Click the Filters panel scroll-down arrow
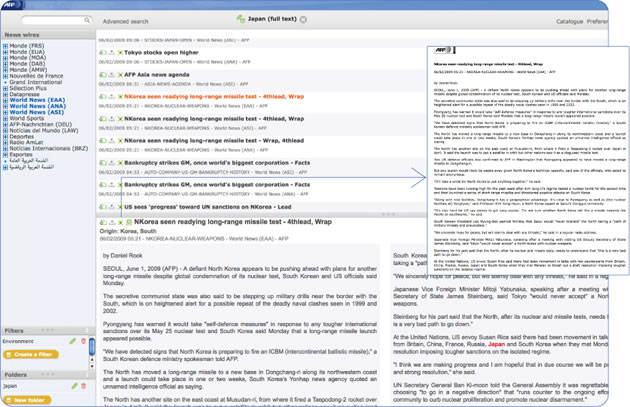Viewport: 630px width, 407px height. [x=92, y=366]
